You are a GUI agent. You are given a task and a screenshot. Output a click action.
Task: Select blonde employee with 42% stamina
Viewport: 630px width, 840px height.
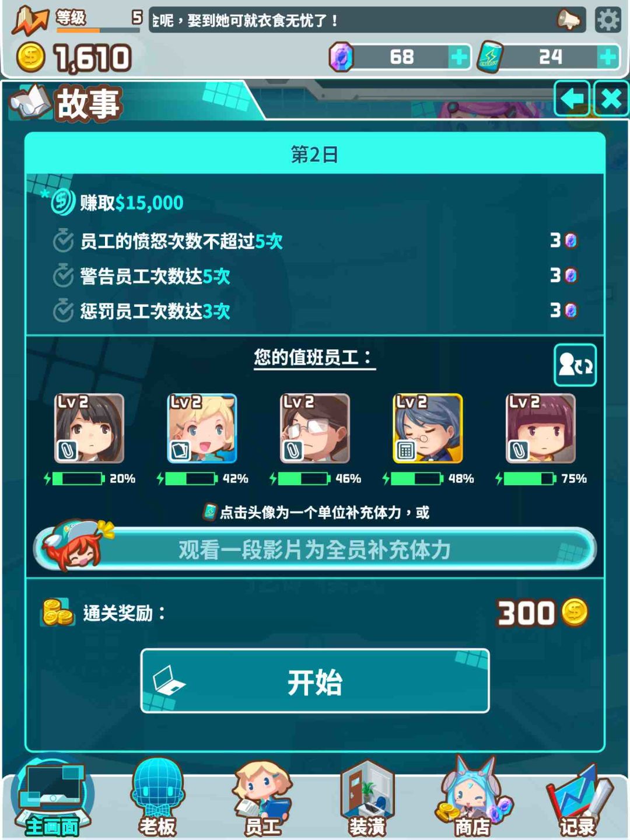(202, 429)
